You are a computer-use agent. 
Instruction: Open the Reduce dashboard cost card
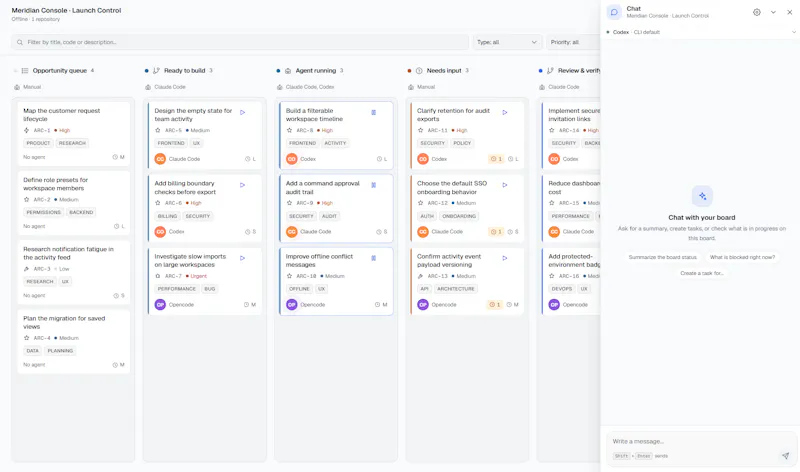tap(571, 208)
